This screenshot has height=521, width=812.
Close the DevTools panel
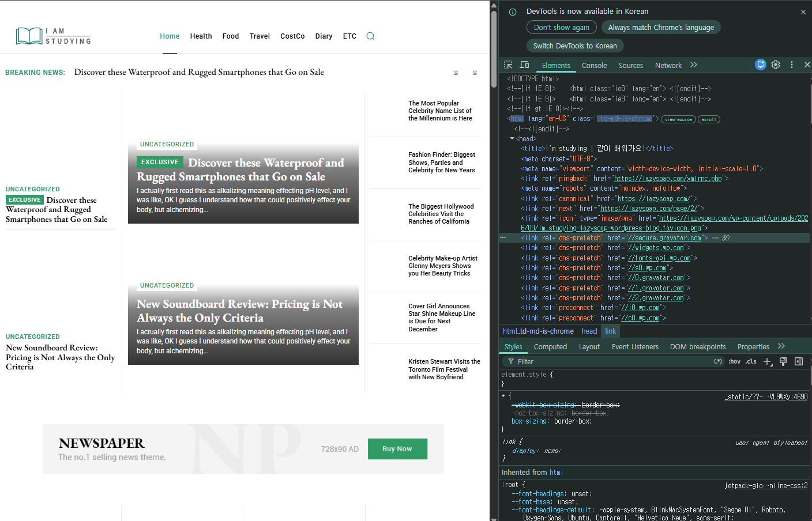click(807, 65)
